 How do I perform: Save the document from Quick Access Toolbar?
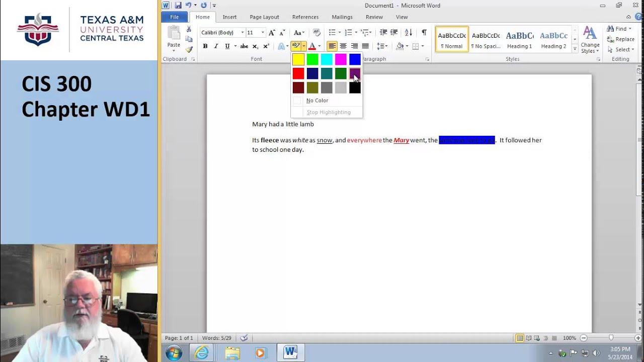178,6
